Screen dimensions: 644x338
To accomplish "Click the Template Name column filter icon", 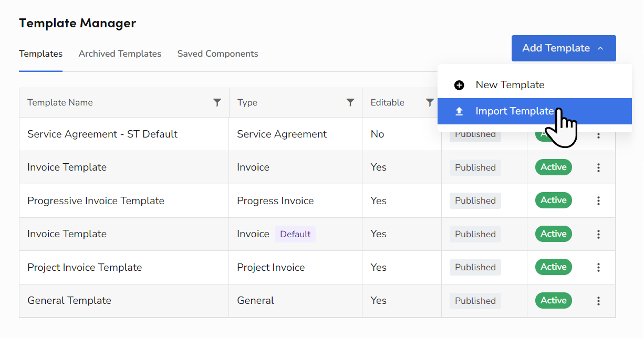I will click(x=217, y=102).
